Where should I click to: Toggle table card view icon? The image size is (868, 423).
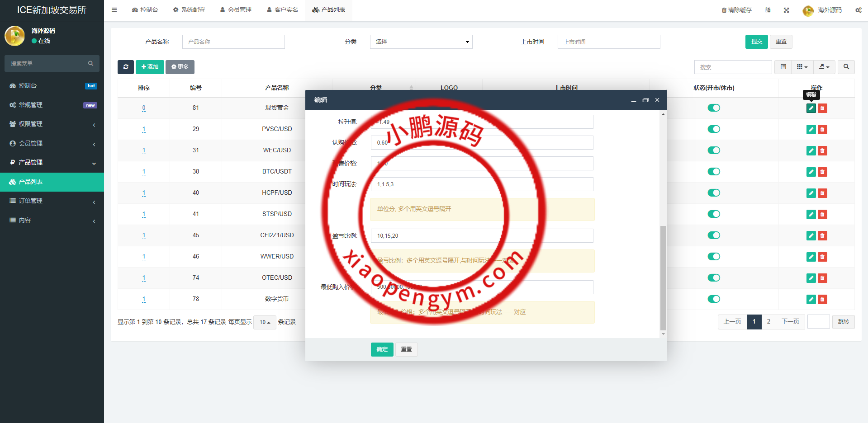(783, 67)
